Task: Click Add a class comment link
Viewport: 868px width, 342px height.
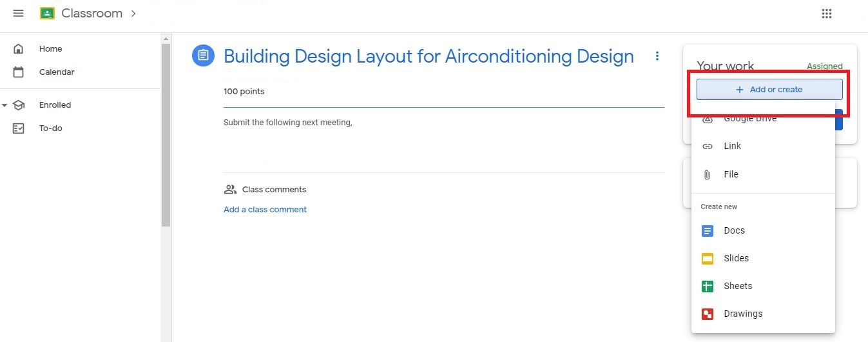Action: (265, 210)
